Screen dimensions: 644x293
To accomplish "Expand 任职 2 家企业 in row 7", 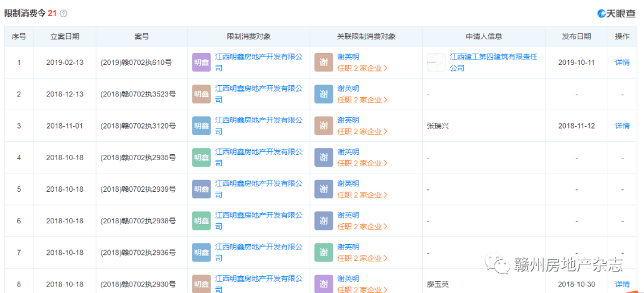I will [x=363, y=258].
